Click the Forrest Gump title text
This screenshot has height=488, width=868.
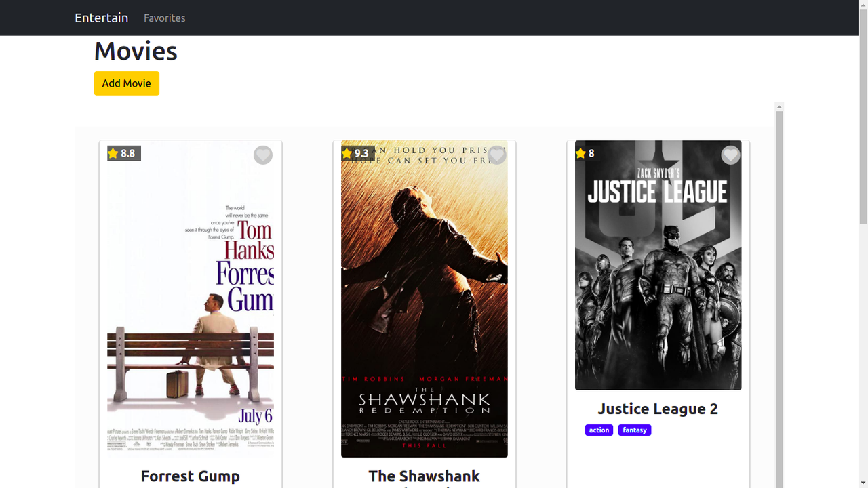pyautogui.click(x=191, y=476)
